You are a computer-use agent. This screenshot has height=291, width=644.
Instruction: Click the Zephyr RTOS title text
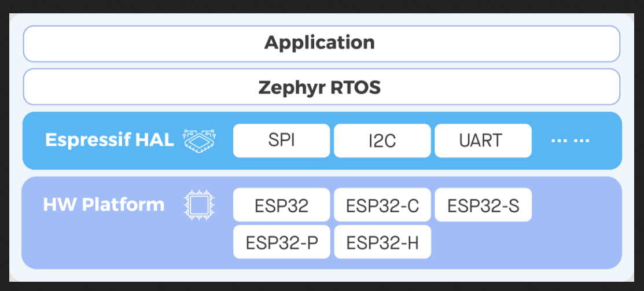(x=319, y=87)
